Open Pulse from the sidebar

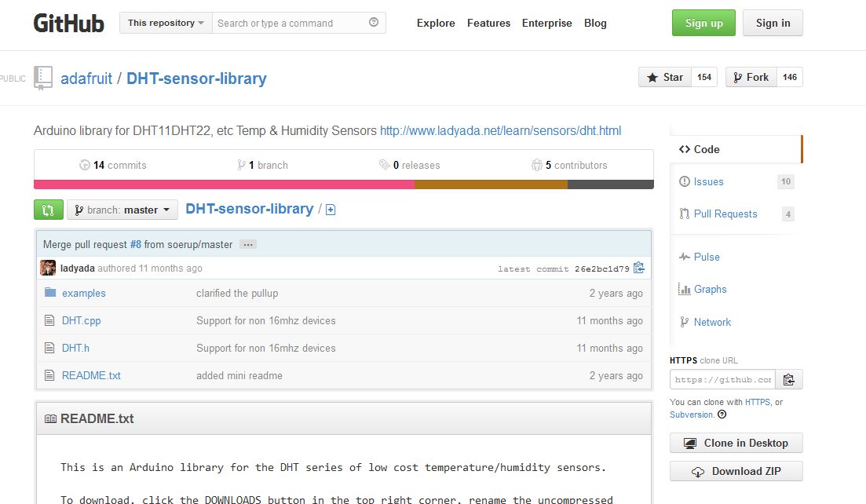[x=706, y=257]
